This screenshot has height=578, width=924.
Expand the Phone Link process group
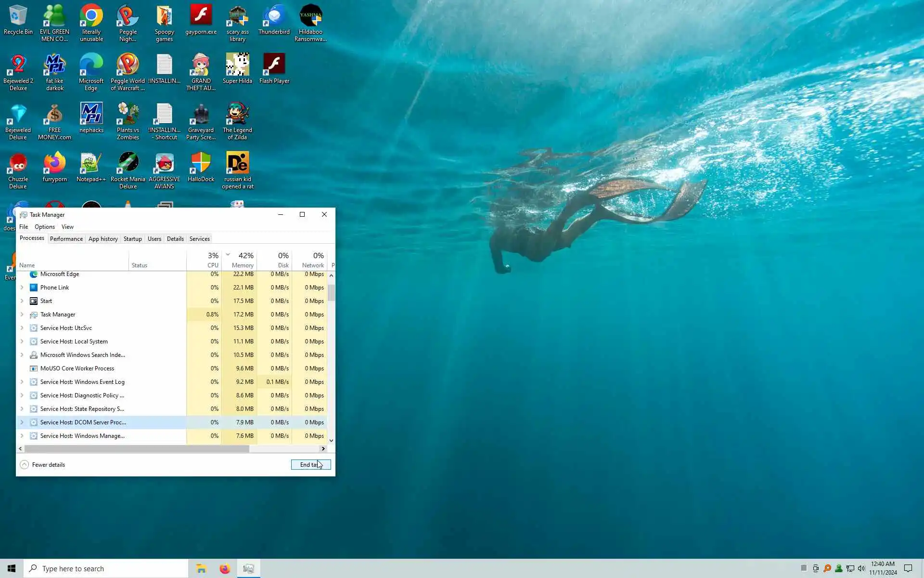coord(22,288)
